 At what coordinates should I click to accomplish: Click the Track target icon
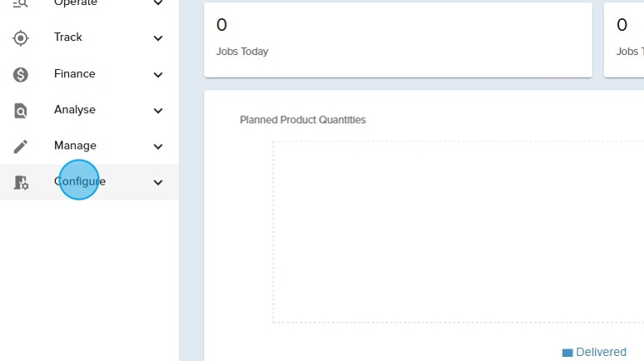pyautogui.click(x=21, y=37)
